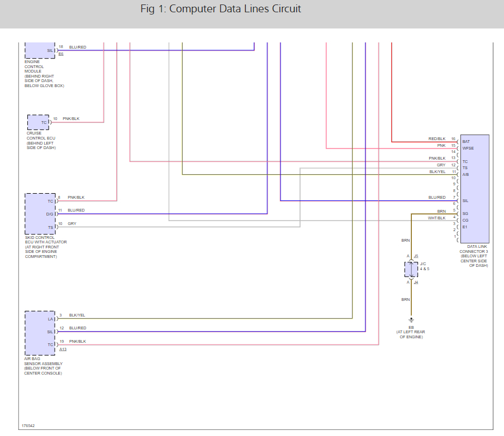The height and width of the screenshot is (436, 504).
Task: Click the J4 junction reference label
Action: [x=416, y=282]
